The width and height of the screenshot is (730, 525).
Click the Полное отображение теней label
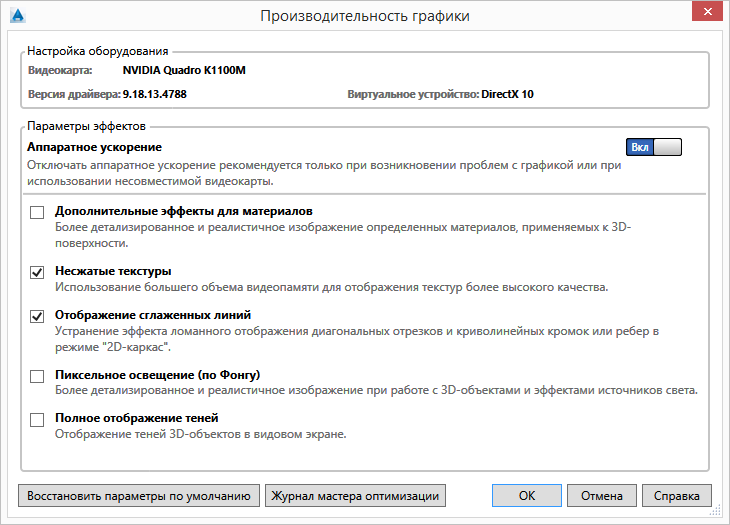click(x=136, y=418)
